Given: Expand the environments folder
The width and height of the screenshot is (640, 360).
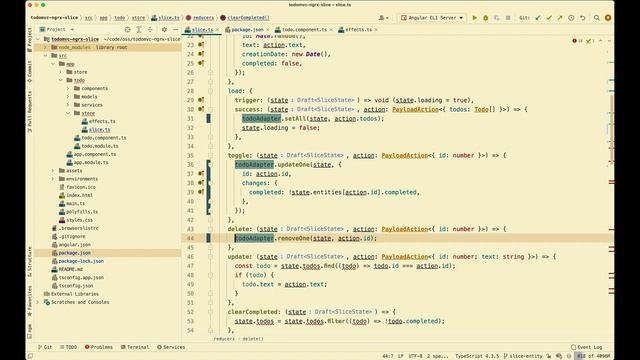Looking at the screenshot, I should pyautogui.click(x=53, y=179).
